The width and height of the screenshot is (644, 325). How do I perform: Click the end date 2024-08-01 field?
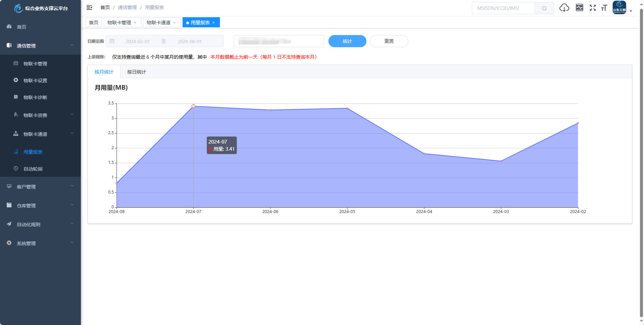click(x=190, y=41)
